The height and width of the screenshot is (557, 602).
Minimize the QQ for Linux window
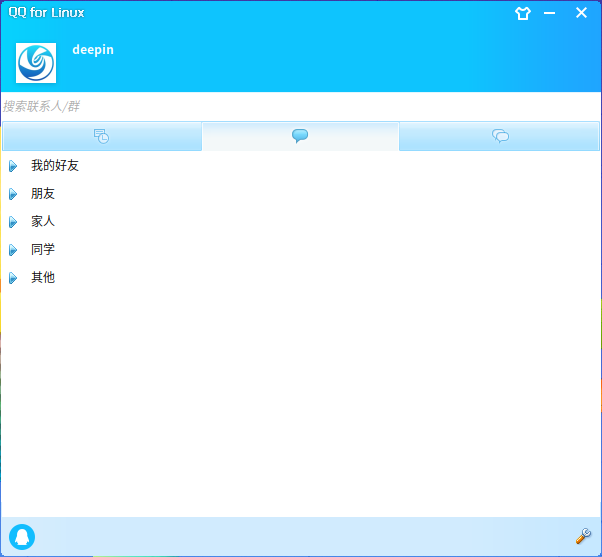(549, 13)
